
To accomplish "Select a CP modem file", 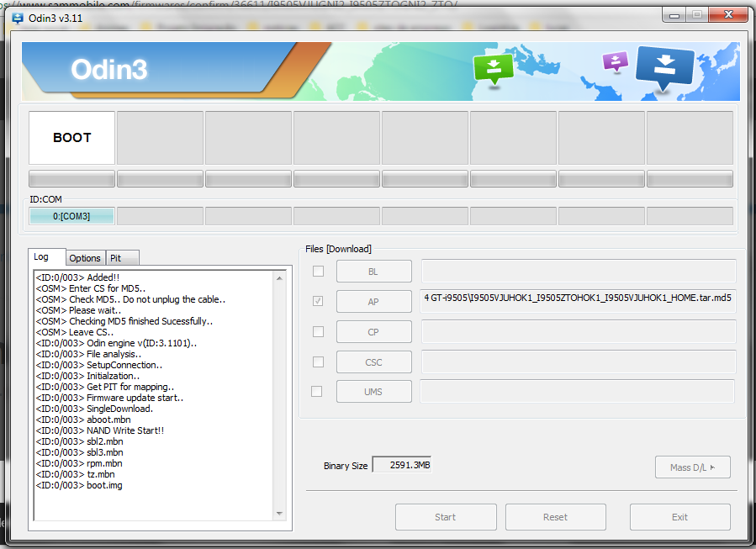I will [374, 331].
